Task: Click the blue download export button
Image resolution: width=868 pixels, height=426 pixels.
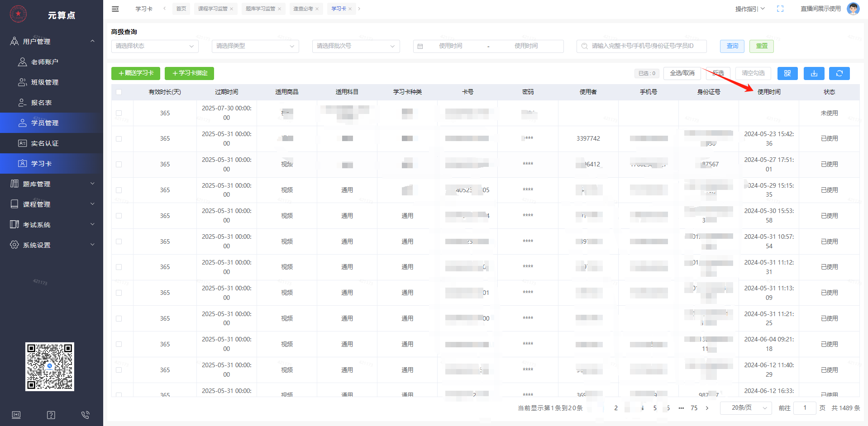Action: coord(814,73)
